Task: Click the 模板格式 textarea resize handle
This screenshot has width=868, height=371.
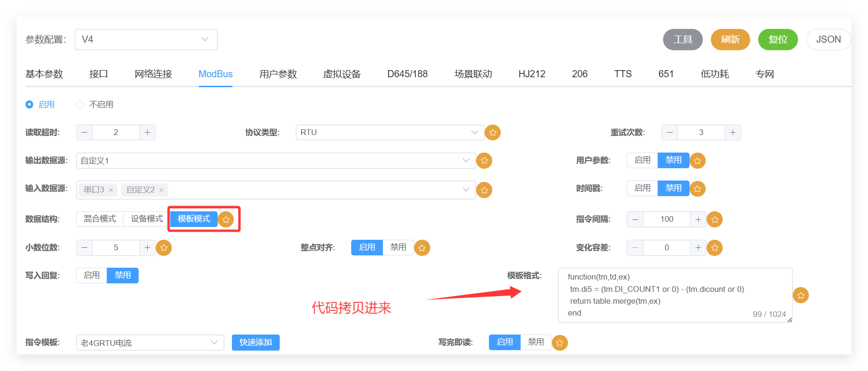Action: (x=789, y=320)
